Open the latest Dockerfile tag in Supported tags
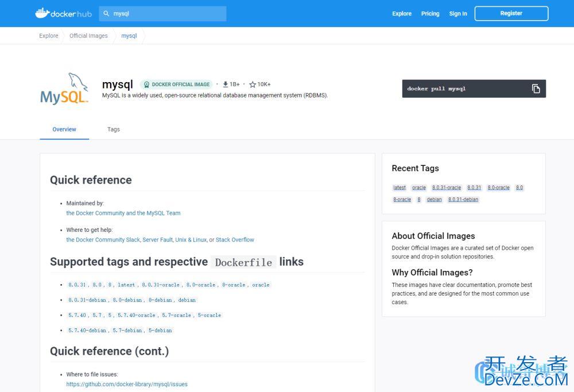This screenshot has height=392, width=574. (x=126, y=285)
